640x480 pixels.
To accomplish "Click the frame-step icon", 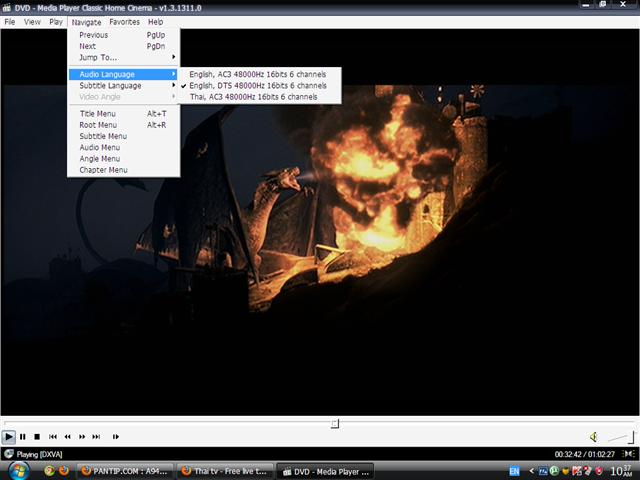I will coord(116,437).
